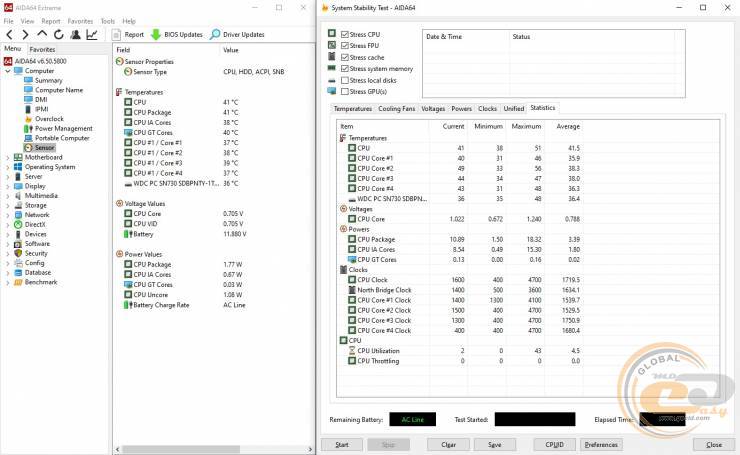Viewport: 740px width, 455px height.
Task: Toggle the Stress CPU checkbox
Action: click(x=345, y=34)
